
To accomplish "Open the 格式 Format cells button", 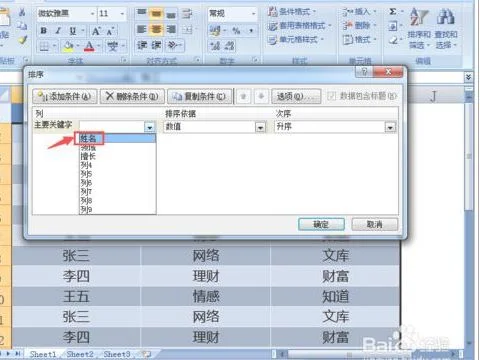I will tap(360, 40).
